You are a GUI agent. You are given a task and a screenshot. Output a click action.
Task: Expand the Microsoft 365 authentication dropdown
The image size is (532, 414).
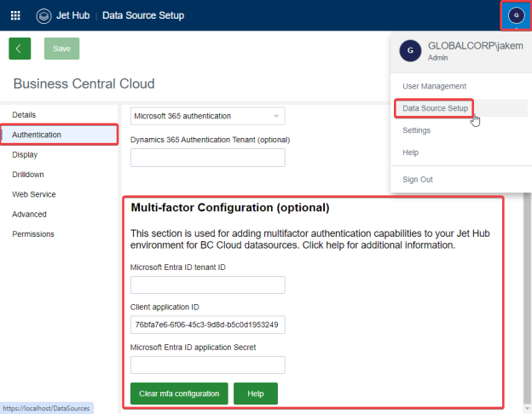tap(208, 116)
